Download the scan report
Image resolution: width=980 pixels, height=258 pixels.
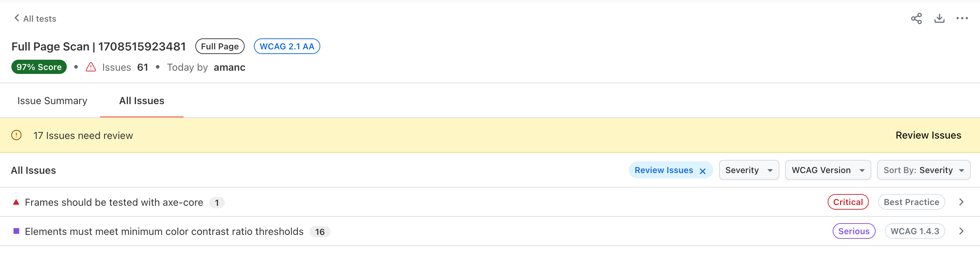tap(939, 18)
